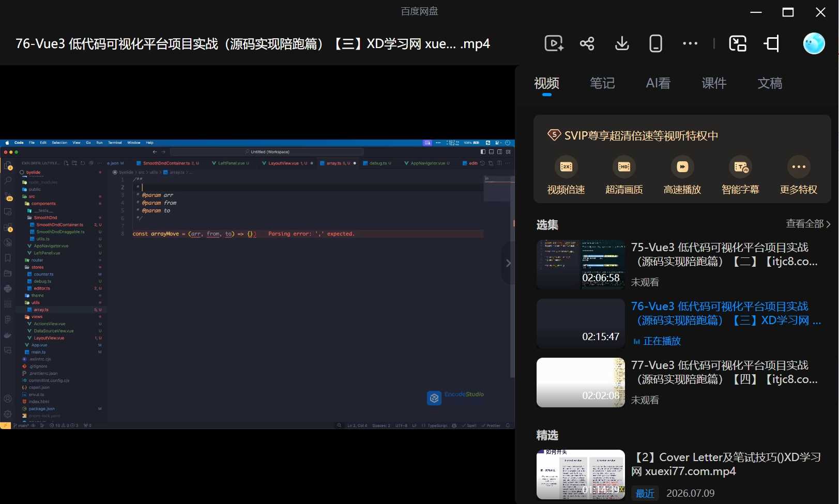Click the video frame to toggle playback
The image size is (839, 504).
point(257,284)
